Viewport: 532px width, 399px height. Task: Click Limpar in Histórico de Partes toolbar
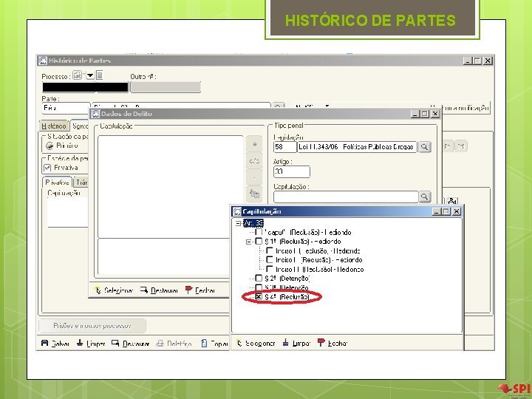pyautogui.click(x=91, y=344)
